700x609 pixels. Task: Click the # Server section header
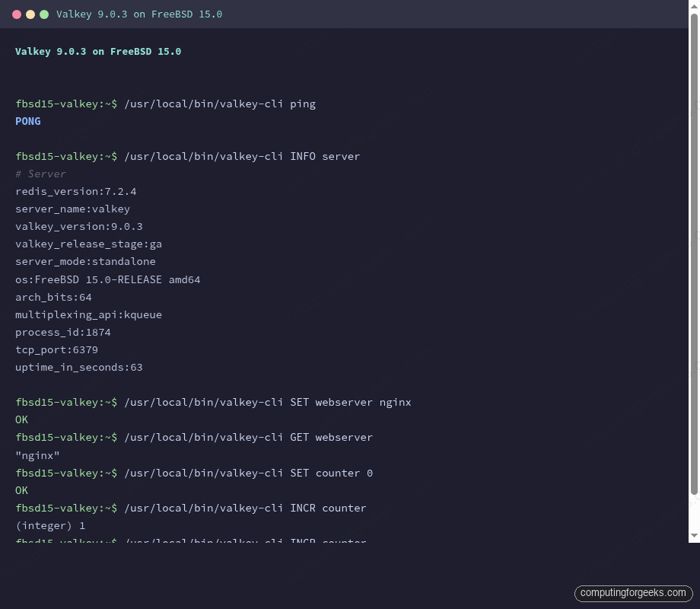(41, 174)
